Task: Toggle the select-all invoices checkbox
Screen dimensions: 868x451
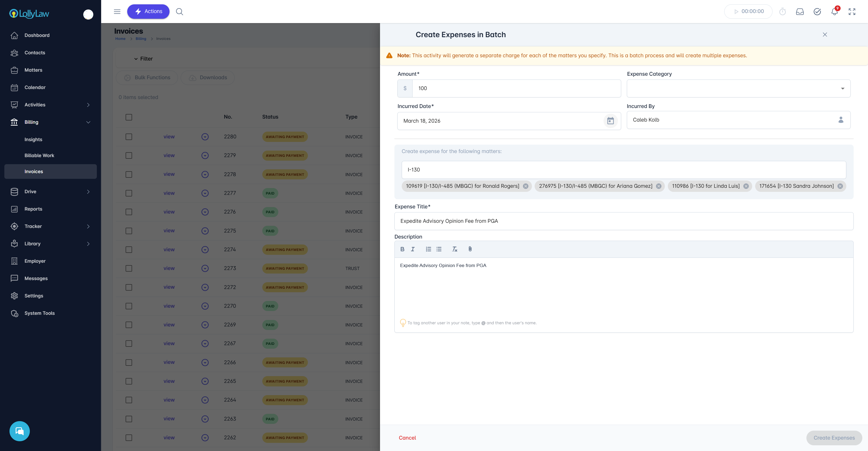Action: [129, 117]
